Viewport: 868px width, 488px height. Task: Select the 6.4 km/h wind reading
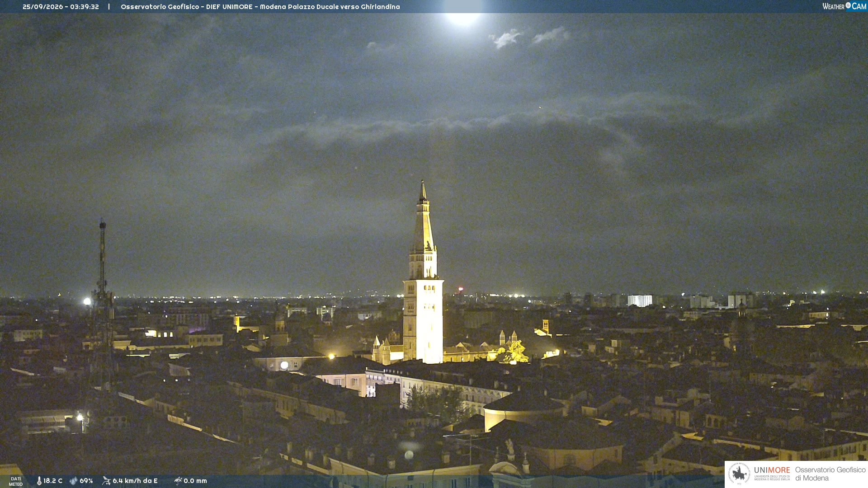click(135, 481)
